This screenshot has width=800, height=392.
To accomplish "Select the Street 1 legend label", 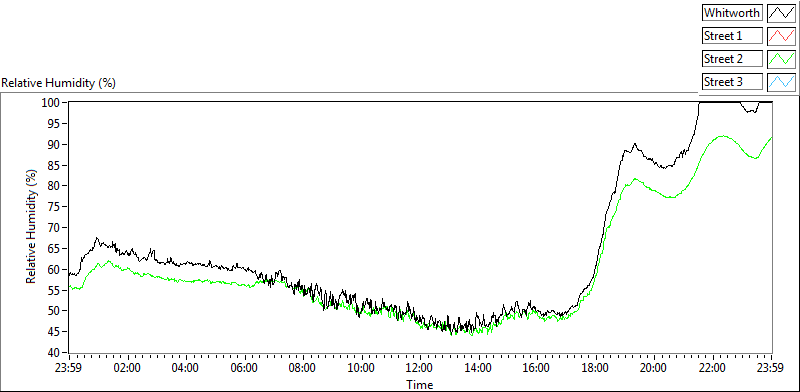I will (x=732, y=36).
